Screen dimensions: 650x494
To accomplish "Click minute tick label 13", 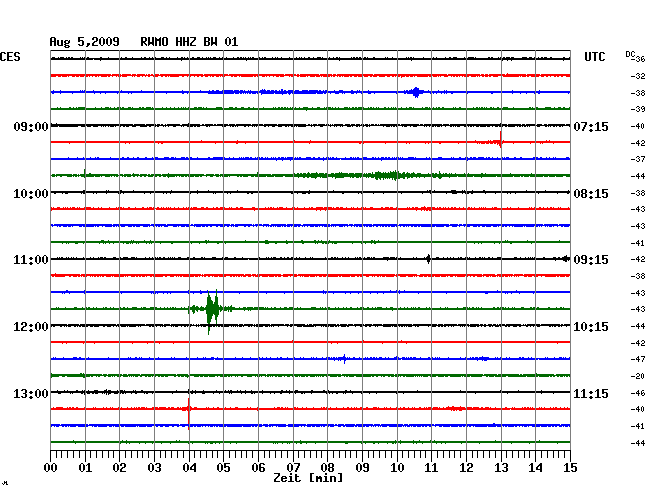I will 501,467.
